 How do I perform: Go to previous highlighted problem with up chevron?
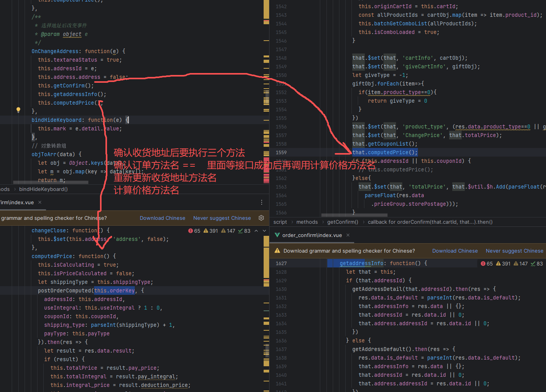click(x=256, y=231)
